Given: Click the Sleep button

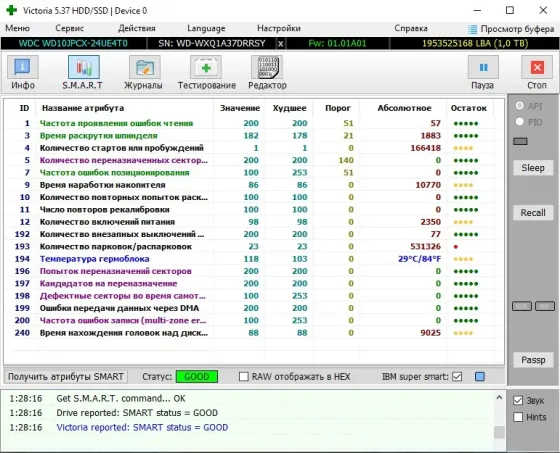Looking at the screenshot, I should (533, 168).
